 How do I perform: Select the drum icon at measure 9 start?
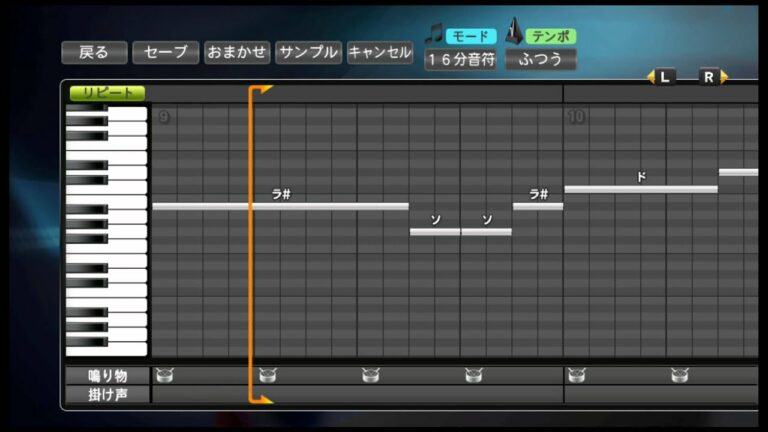click(165, 376)
